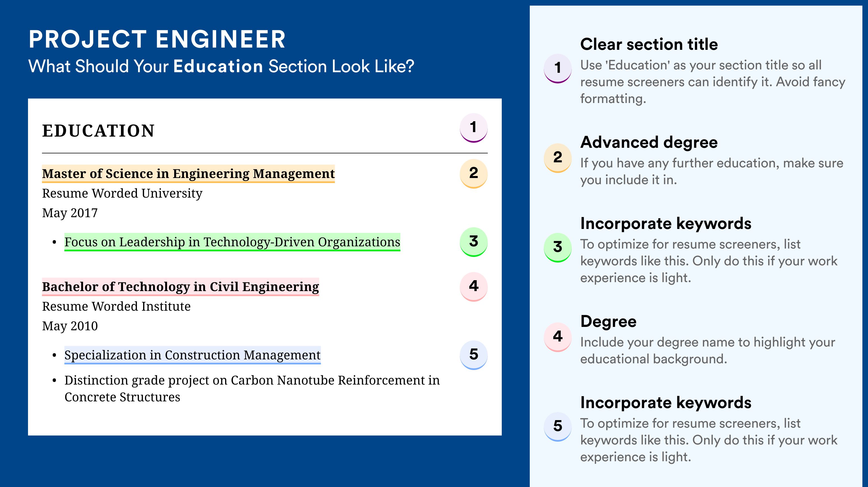Click the orange 2 badge beside Advanced degree
This screenshot has width=868, height=487.
[558, 158]
